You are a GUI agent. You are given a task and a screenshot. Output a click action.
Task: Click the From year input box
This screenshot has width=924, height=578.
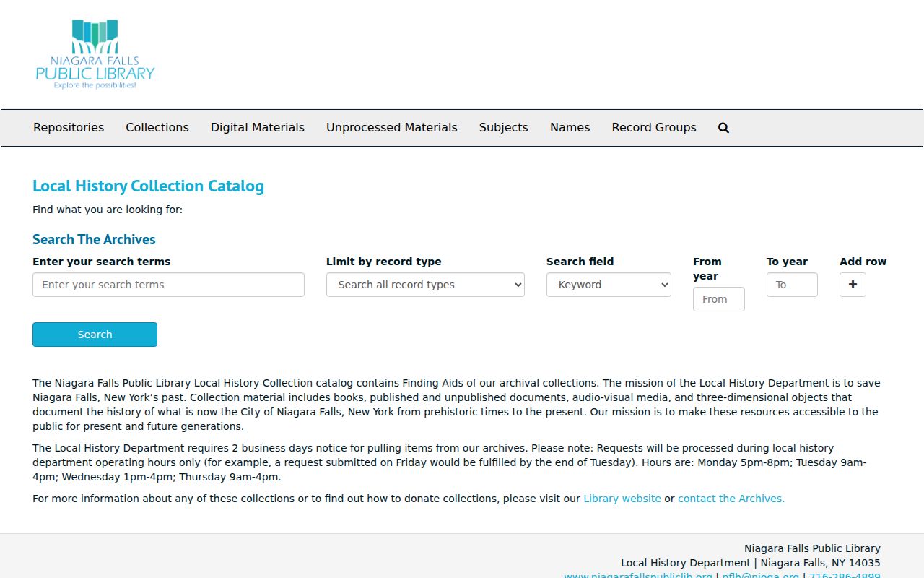tap(719, 299)
